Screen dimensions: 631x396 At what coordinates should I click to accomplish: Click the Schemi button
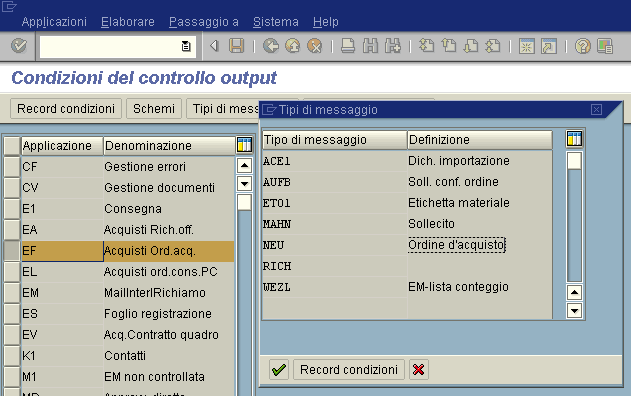[154, 109]
